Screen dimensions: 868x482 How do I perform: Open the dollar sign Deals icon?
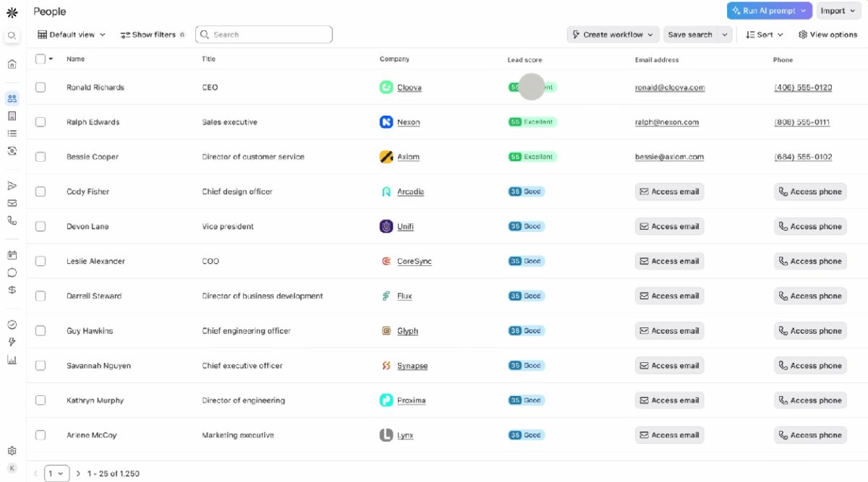click(12, 290)
